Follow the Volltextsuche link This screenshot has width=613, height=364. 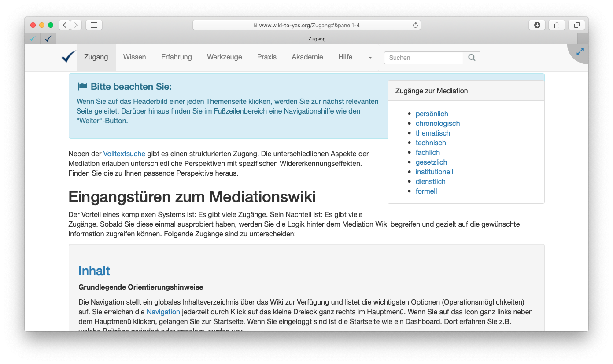124,154
